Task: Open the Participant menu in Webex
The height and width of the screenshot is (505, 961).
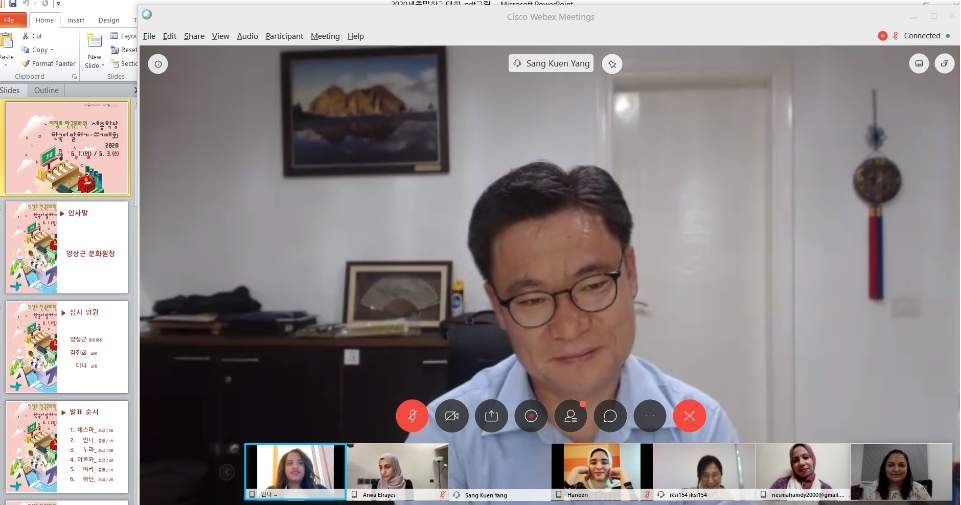Action: tap(284, 36)
